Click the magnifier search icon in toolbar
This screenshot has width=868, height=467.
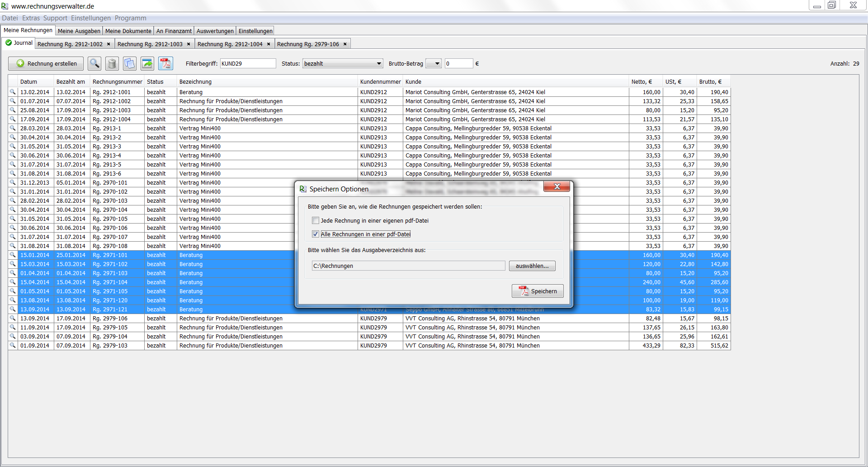(94, 64)
